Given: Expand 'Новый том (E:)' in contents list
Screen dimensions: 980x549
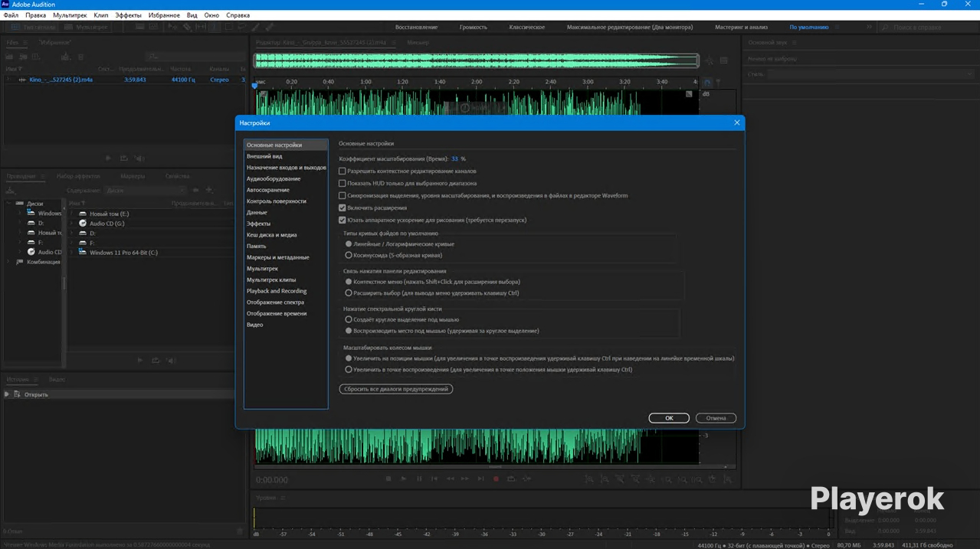Looking at the screenshot, I should 71,214.
